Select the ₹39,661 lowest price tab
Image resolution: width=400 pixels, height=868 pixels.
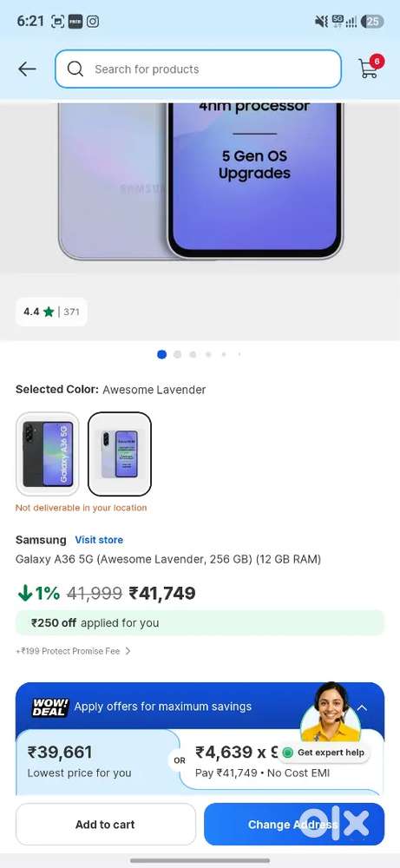[x=97, y=762]
